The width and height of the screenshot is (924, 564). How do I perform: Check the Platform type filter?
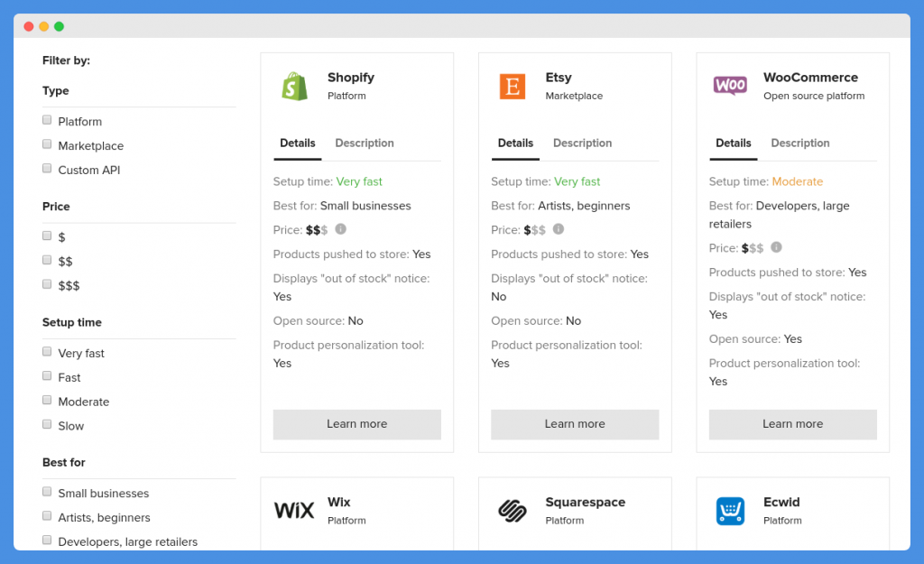(x=47, y=120)
